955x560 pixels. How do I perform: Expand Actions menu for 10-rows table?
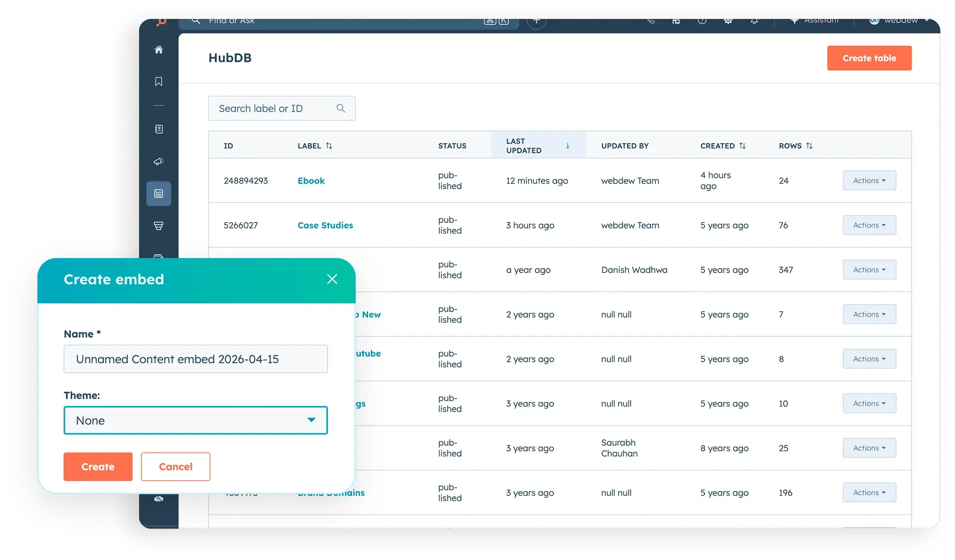point(869,404)
